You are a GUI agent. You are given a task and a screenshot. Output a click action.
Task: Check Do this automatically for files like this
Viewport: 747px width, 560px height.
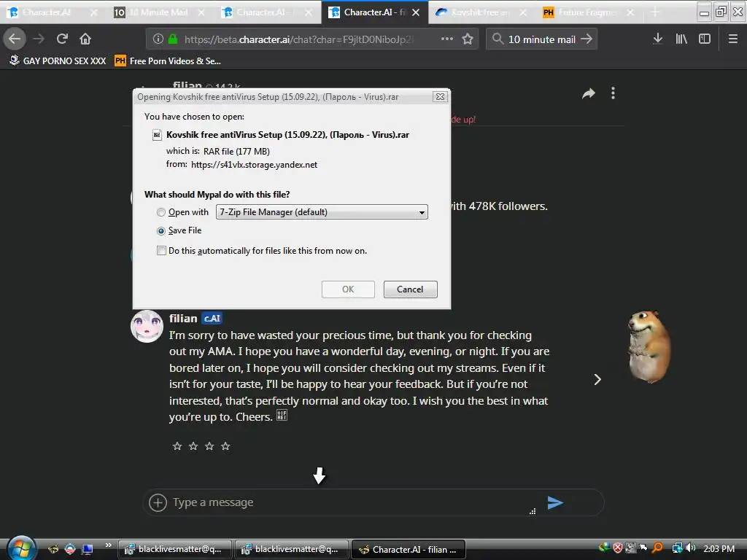pyautogui.click(x=161, y=251)
